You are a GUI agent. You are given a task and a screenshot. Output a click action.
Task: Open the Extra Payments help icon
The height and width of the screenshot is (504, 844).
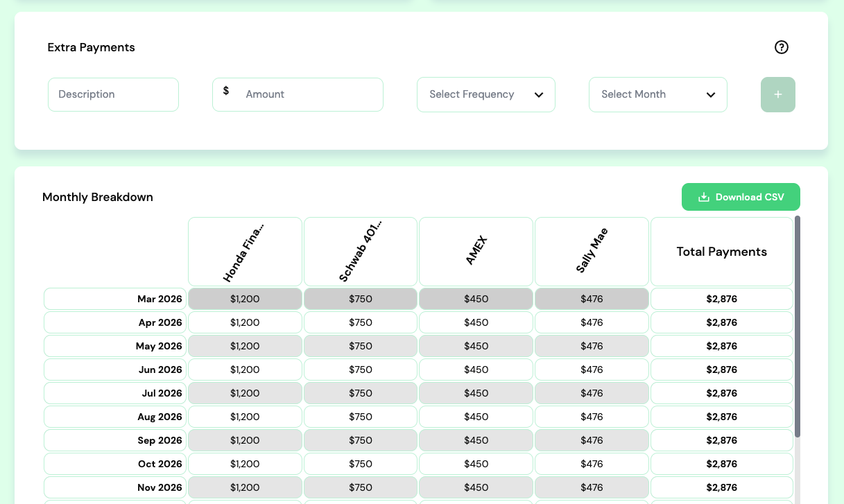click(x=782, y=47)
